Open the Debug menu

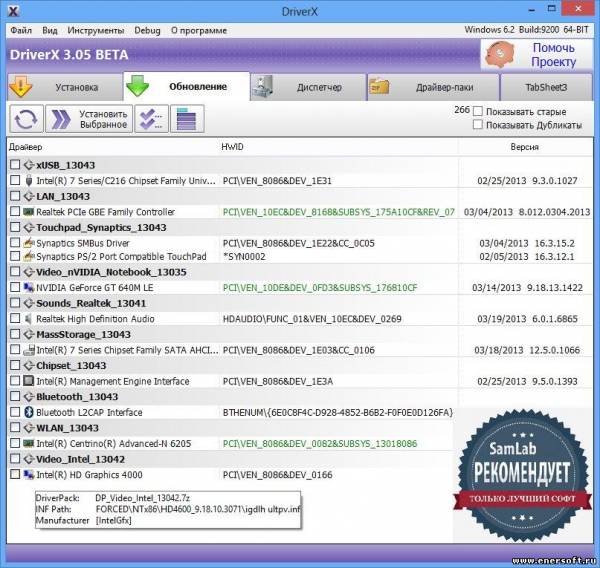(x=147, y=30)
